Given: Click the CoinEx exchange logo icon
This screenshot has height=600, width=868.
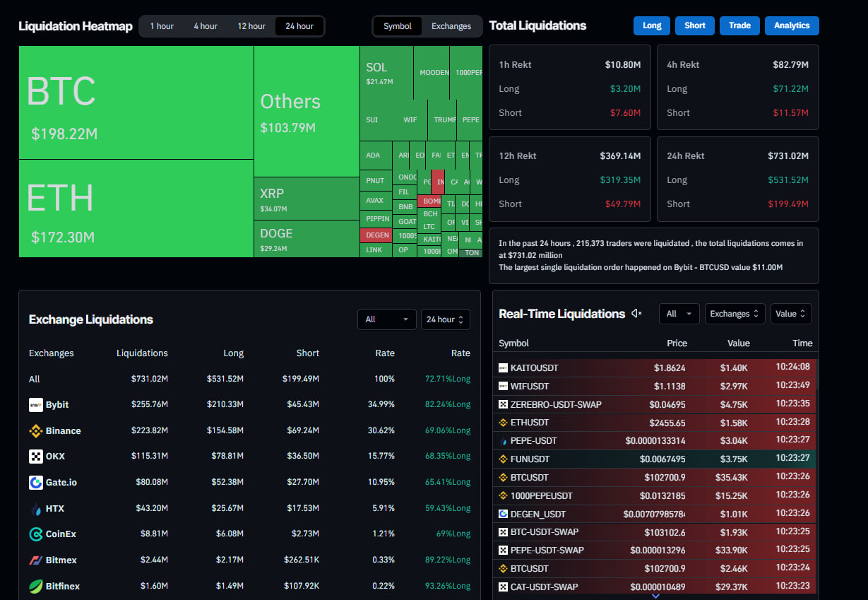Looking at the screenshot, I should pos(36,534).
